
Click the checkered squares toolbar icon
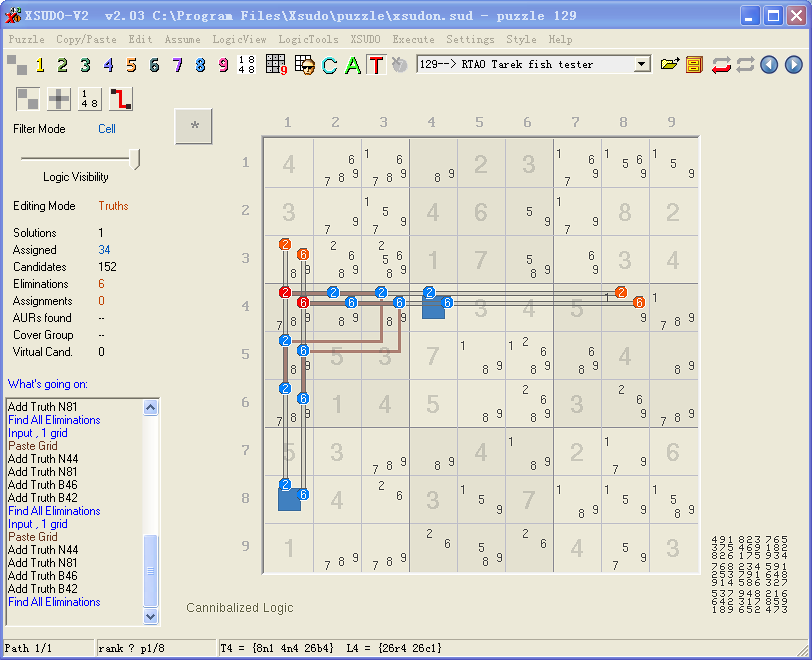17,65
